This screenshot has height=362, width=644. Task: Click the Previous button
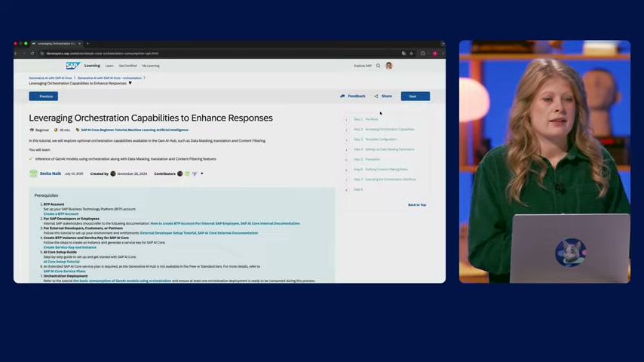(x=44, y=96)
